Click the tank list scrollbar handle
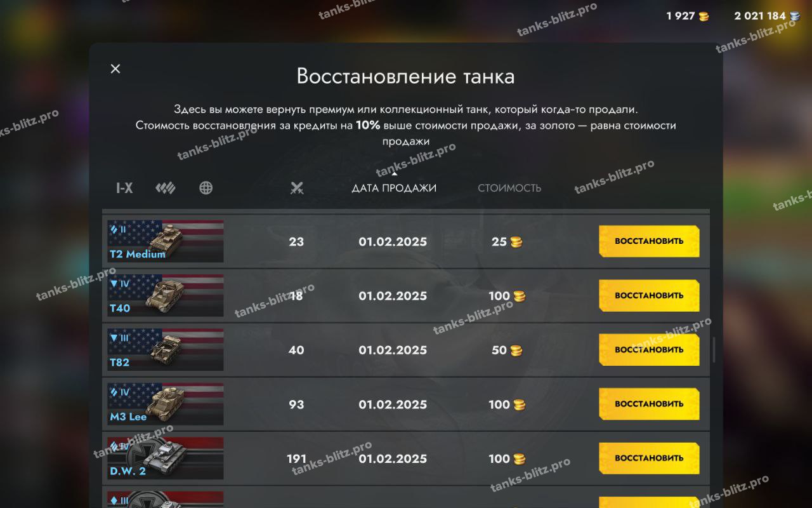This screenshot has width=812, height=508. [714, 350]
